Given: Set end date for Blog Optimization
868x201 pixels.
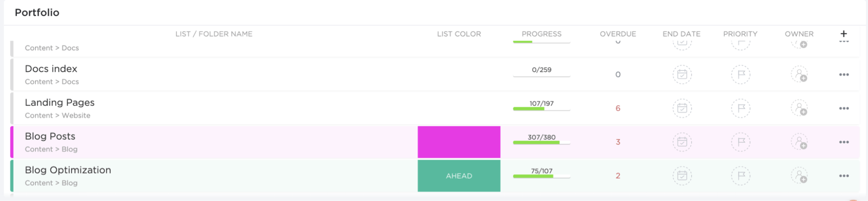Looking at the screenshot, I should [682, 176].
